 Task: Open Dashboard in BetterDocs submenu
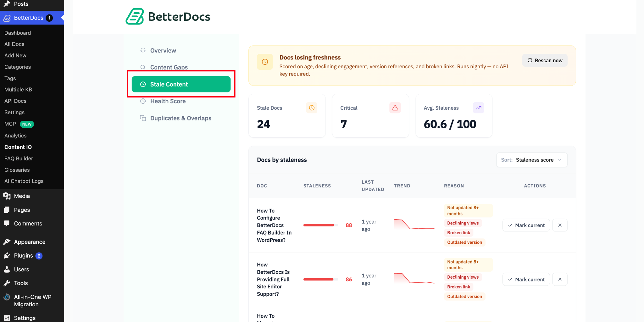[x=18, y=33]
